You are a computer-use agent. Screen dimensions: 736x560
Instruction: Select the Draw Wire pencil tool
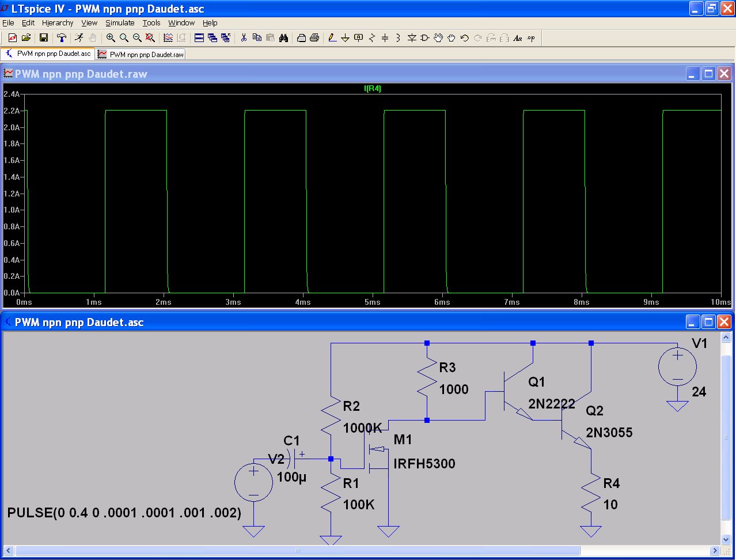(332, 38)
